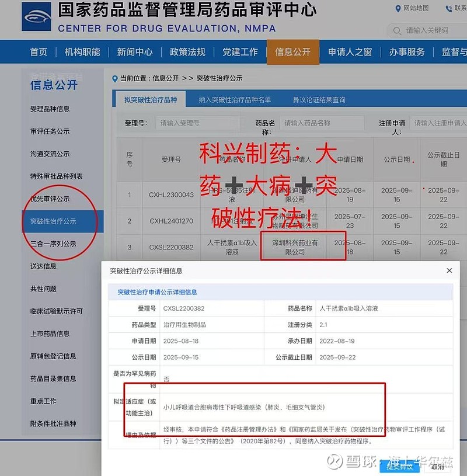Open 上市药品信息 in sidebar

pyautogui.click(x=50, y=333)
